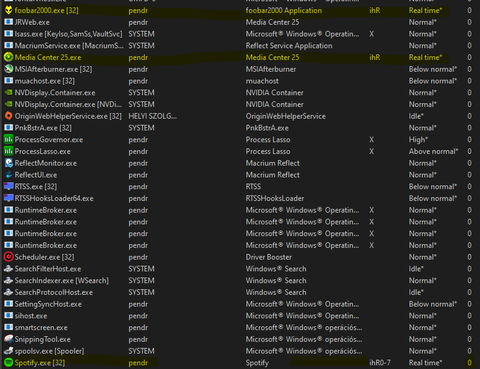Screen dimensions: 480x369
Task: Click the MSIAfterburner.exe process icon
Action: (8, 69)
